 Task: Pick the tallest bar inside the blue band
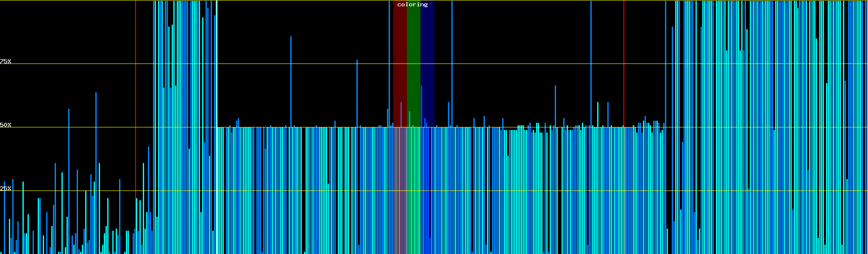[421, 86]
